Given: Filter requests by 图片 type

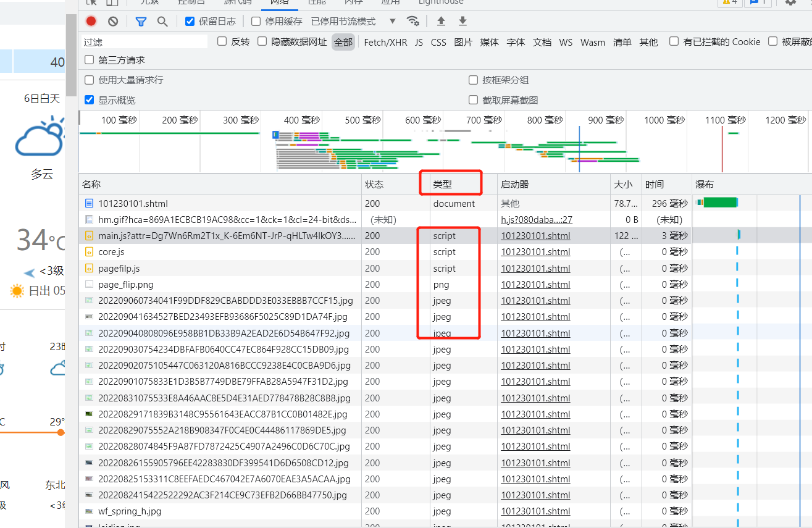Looking at the screenshot, I should 463,42.
